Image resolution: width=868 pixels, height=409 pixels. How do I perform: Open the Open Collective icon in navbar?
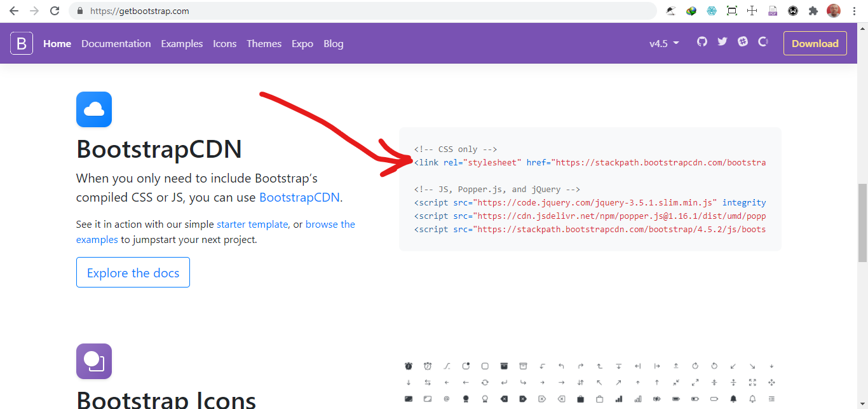point(763,41)
